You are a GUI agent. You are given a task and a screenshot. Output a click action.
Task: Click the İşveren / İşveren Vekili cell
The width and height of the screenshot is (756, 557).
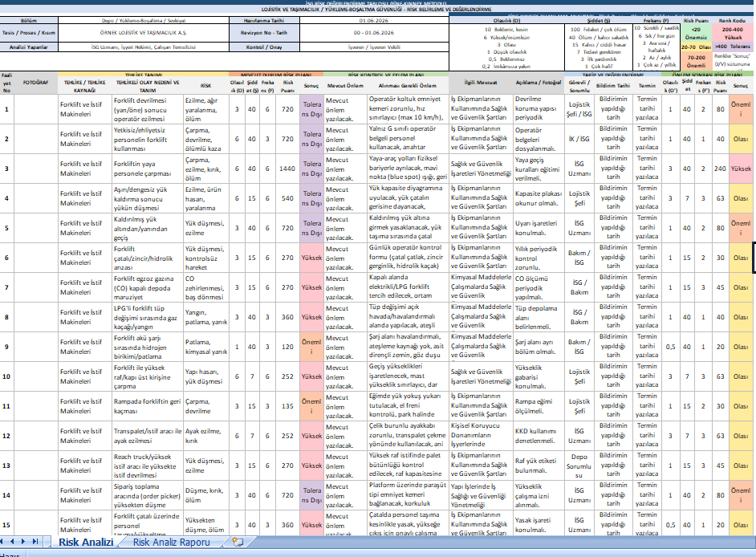(374, 47)
